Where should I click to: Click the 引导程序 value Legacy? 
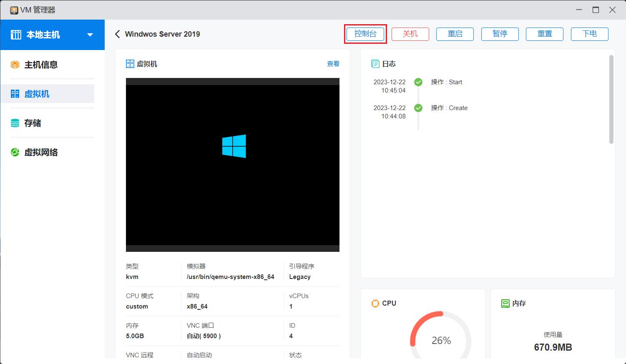click(x=300, y=277)
